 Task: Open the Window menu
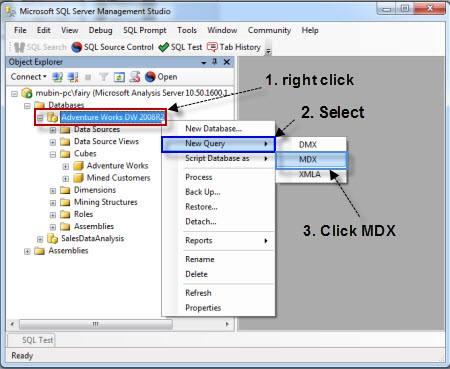pyautogui.click(x=222, y=30)
